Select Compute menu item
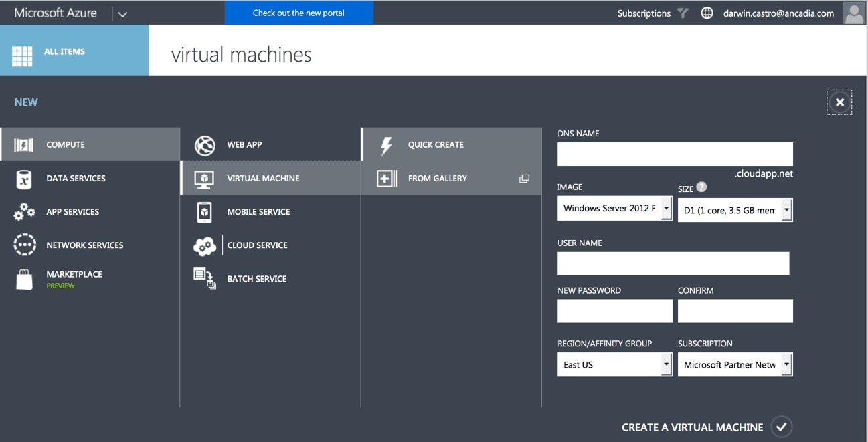The height and width of the screenshot is (442, 868). tap(90, 144)
